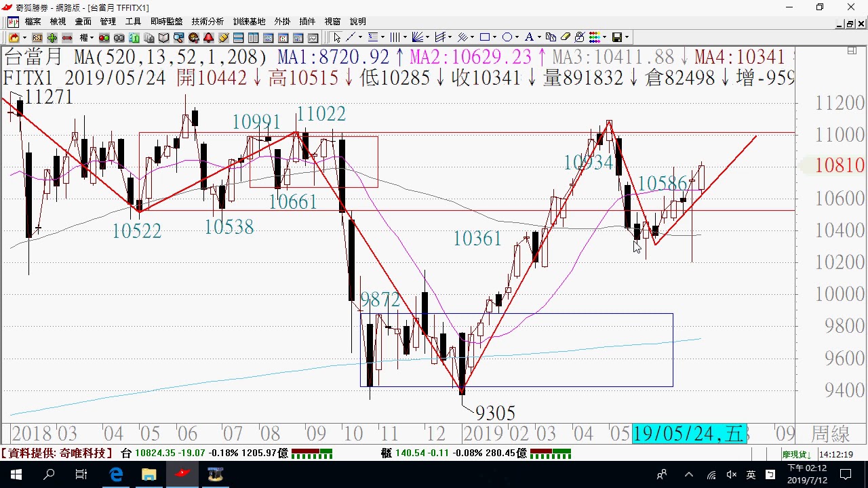Expand the save icon dropdown arrow
Image resolution: width=868 pixels, height=488 pixels.
tap(627, 37)
